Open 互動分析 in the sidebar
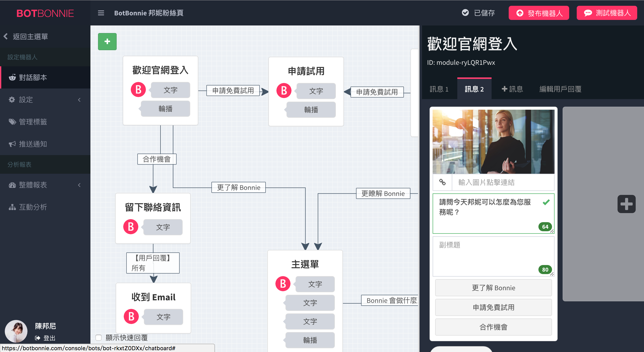This screenshot has height=352, width=644. point(45,207)
